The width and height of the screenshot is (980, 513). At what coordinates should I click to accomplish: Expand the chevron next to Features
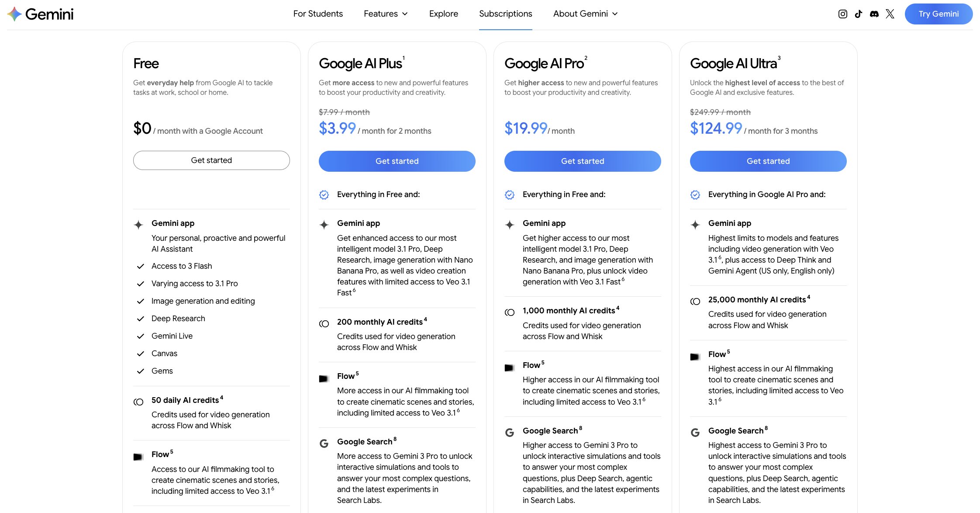[x=404, y=14]
